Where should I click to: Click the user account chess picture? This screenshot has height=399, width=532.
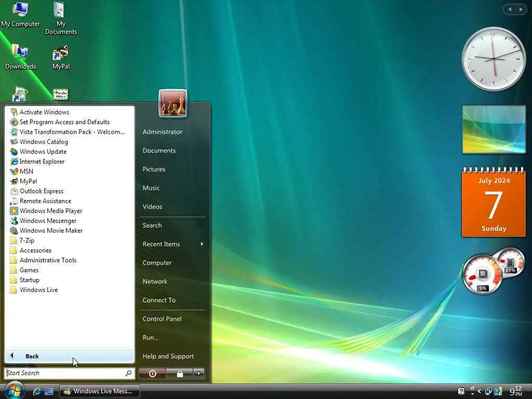(x=172, y=103)
